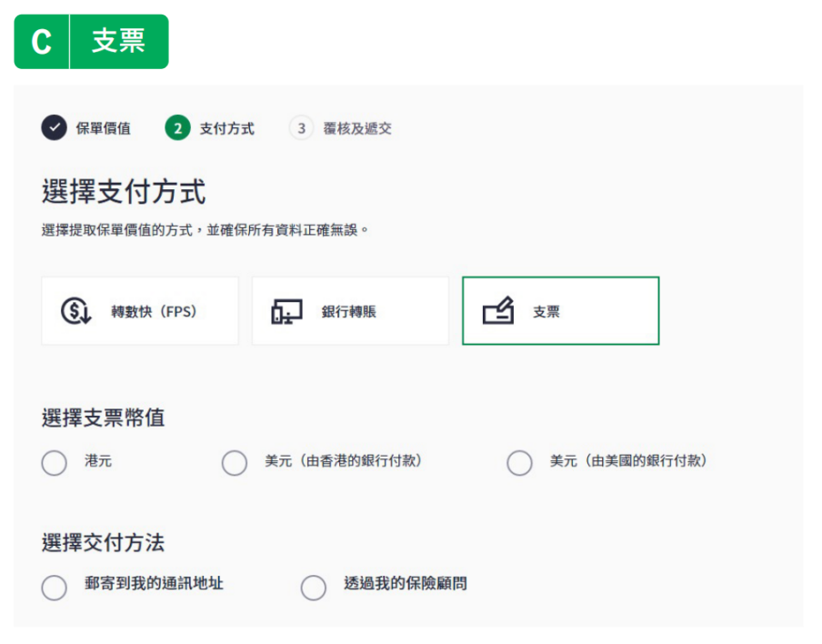
Task: Choose 轉數快（FPS）payment method
Action: [x=140, y=311]
